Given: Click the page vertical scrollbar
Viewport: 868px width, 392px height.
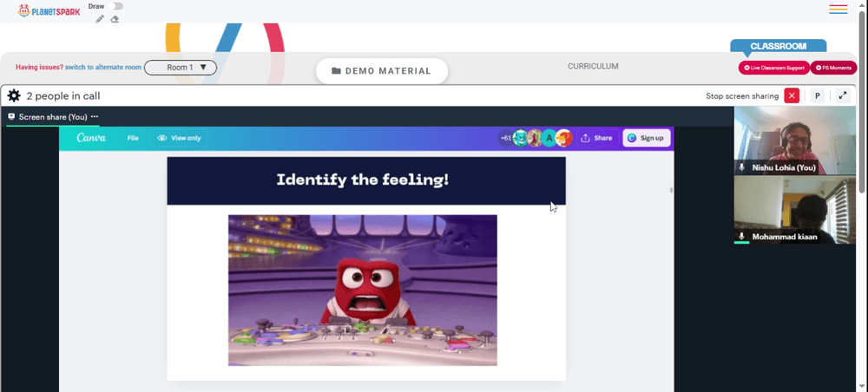Looking at the screenshot, I should click(x=863, y=102).
